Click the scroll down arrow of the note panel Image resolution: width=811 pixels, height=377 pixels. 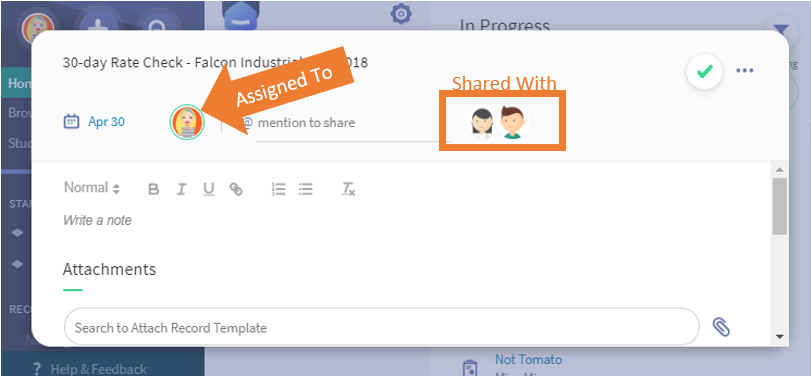coord(780,337)
